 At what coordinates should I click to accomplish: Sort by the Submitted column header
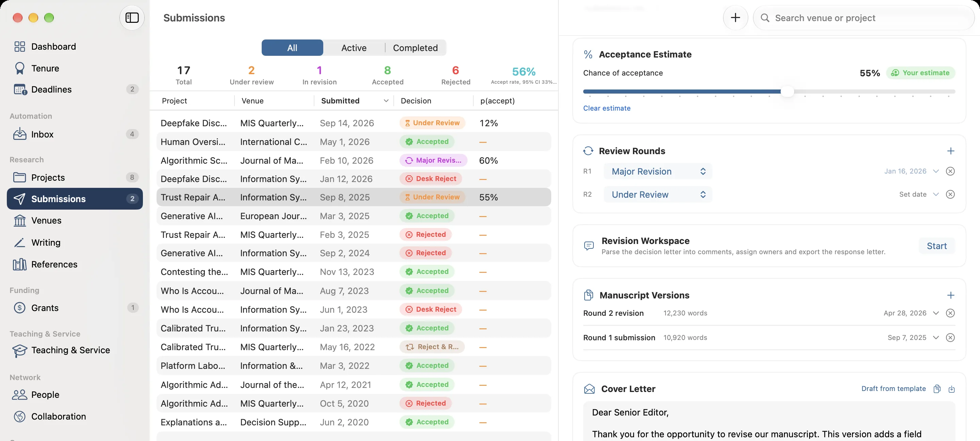tap(354, 101)
